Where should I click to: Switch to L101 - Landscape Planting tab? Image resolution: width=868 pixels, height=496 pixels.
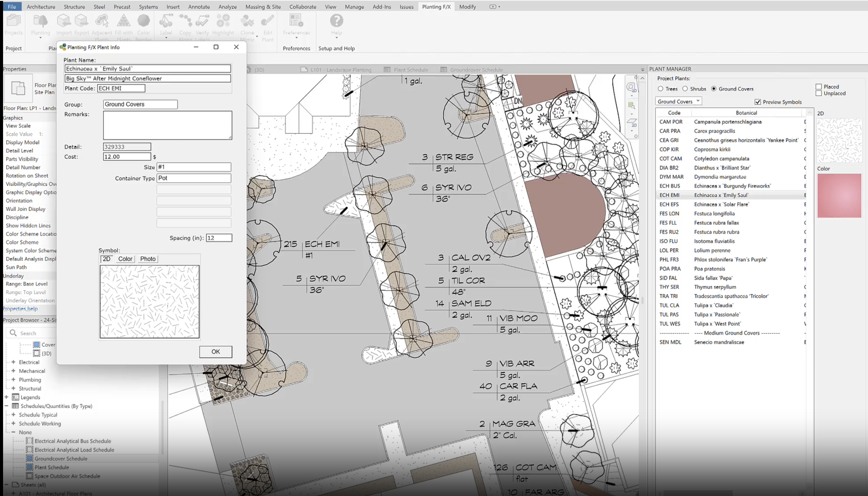(x=336, y=70)
